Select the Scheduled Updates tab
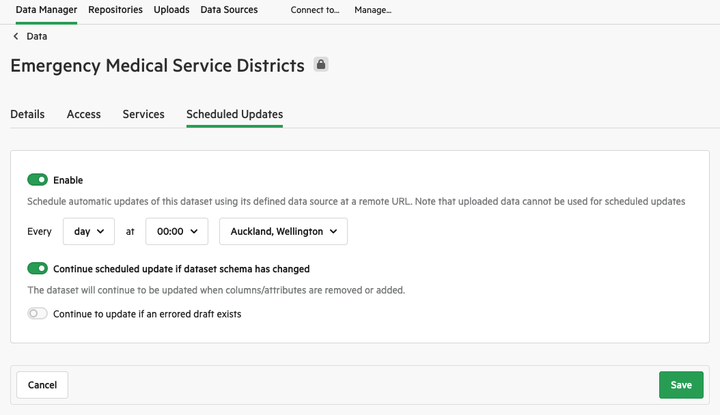Image resolution: width=720 pixels, height=415 pixels. (x=235, y=114)
